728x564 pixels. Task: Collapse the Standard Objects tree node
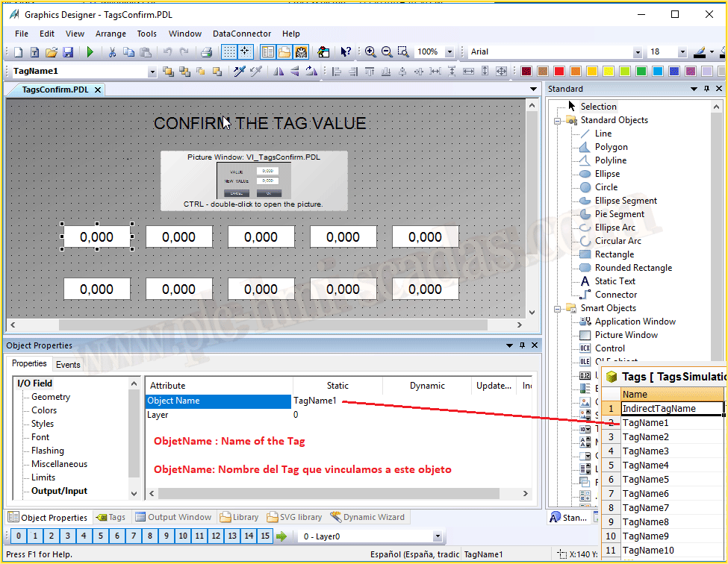pyautogui.click(x=556, y=120)
